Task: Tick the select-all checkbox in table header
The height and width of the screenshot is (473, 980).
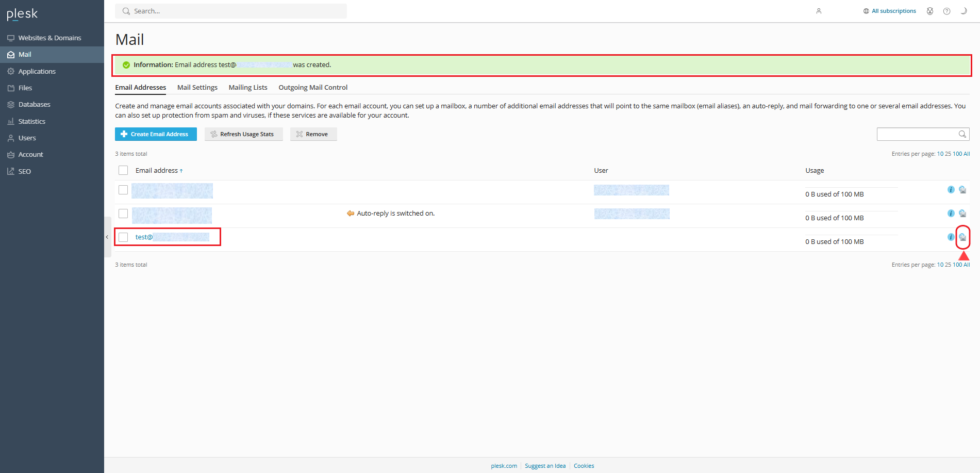Action: click(123, 170)
